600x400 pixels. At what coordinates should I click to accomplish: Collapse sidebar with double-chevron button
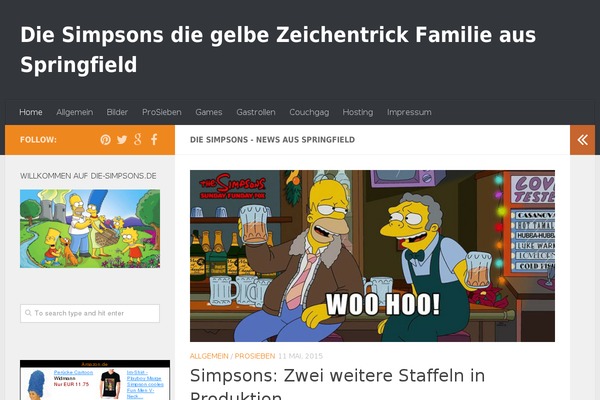[x=582, y=140]
